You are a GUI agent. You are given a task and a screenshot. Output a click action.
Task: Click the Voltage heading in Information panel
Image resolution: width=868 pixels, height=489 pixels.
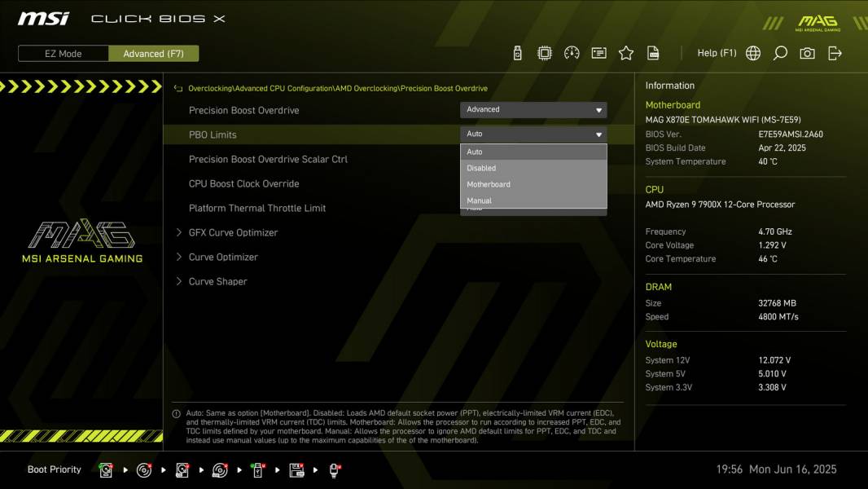tap(661, 344)
